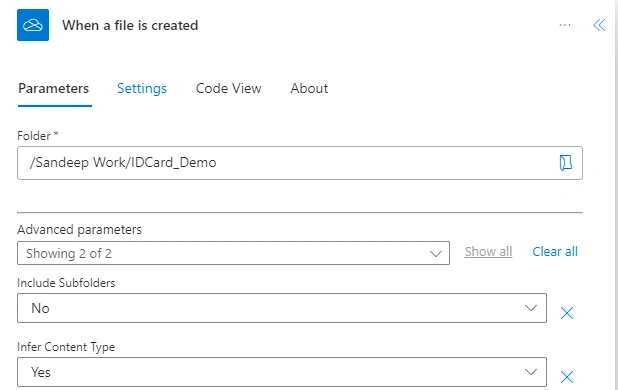Screen dimensions: 618x390
Task: Remove the Infer Content Type parameter with X
Action: (x=567, y=377)
